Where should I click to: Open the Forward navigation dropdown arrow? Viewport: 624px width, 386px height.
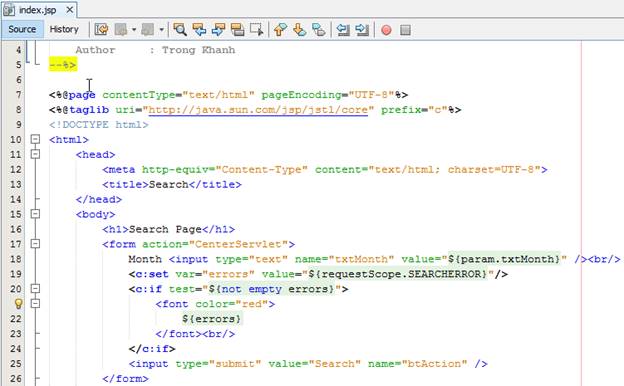(161, 29)
